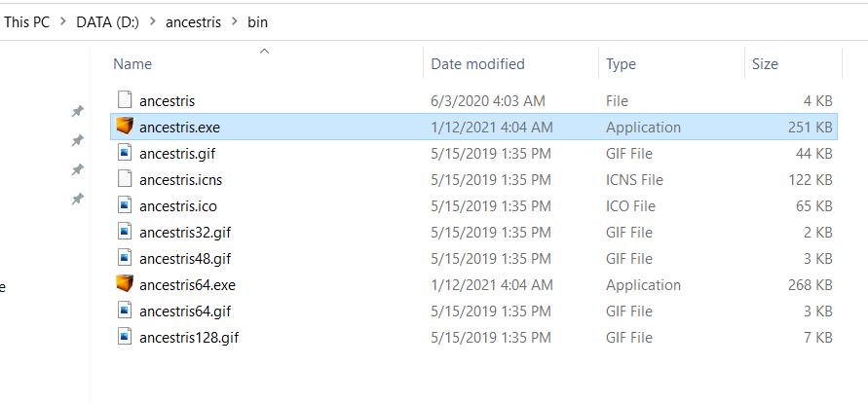Open the chevron between ancestris and bin
868x403 pixels.
click(x=235, y=22)
